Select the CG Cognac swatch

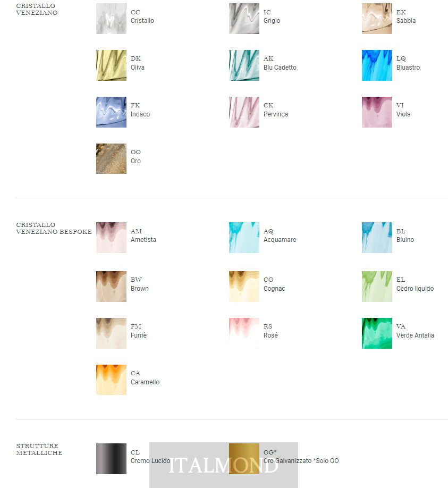point(244,287)
